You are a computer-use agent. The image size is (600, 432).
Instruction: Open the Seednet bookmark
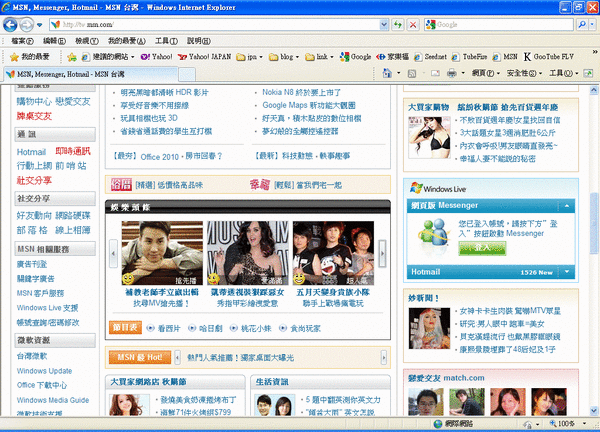point(430,57)
